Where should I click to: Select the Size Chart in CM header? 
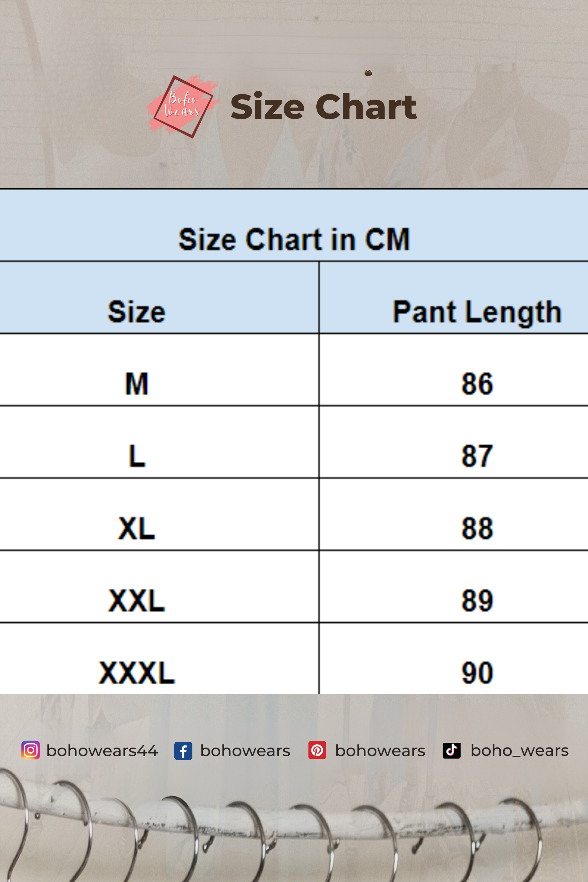[294, 239]
